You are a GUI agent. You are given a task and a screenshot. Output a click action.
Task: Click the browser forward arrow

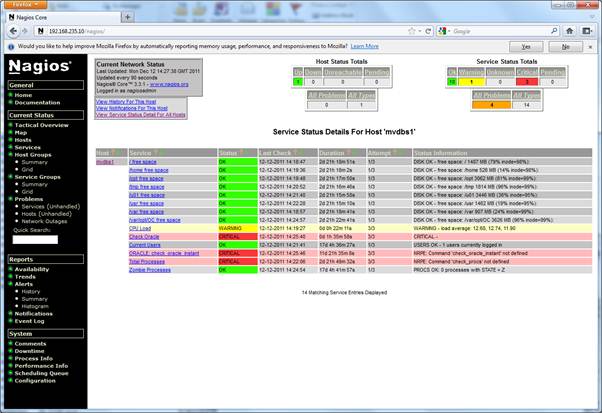25,31
